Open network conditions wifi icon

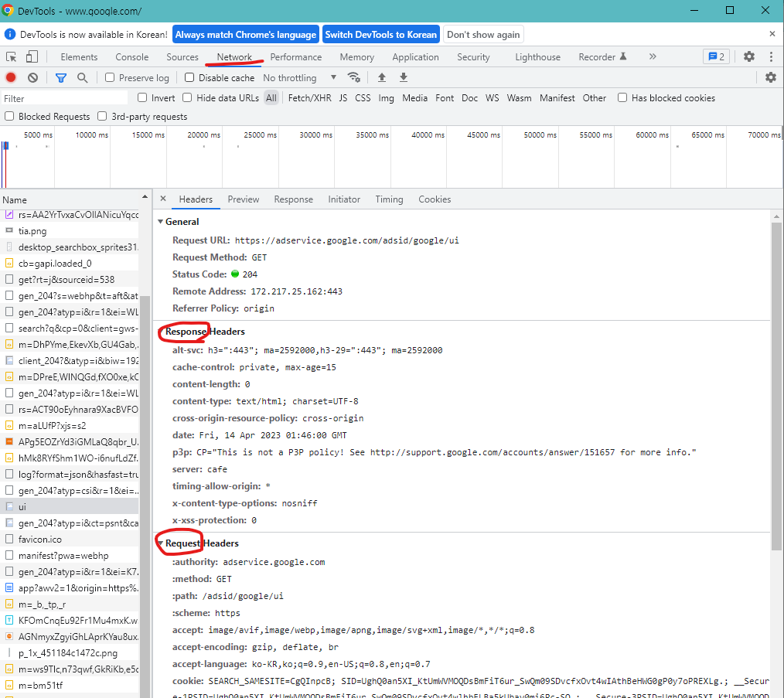354,77
